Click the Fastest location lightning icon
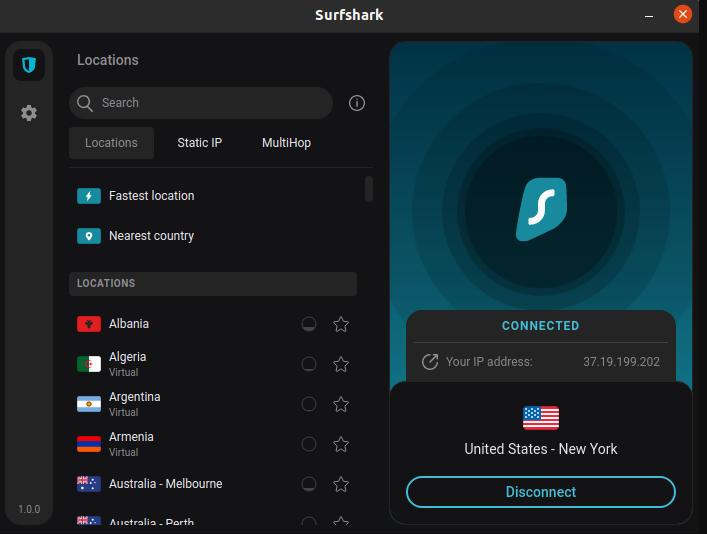Image resolution: width=707 pixels, height=534 pixels. 89,196
